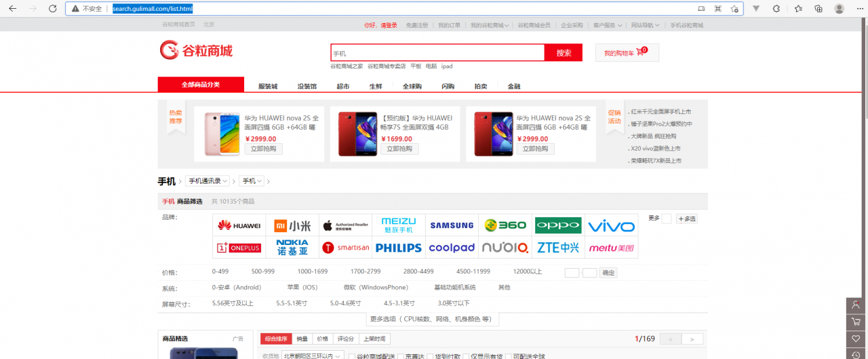
Task: Filter by nubia brand logo
Action: [x=505, y=248]
